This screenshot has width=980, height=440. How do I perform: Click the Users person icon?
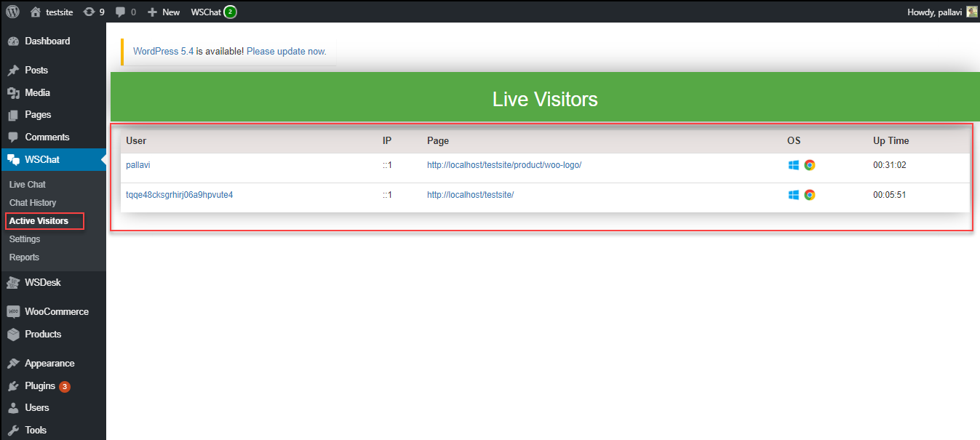13,408
